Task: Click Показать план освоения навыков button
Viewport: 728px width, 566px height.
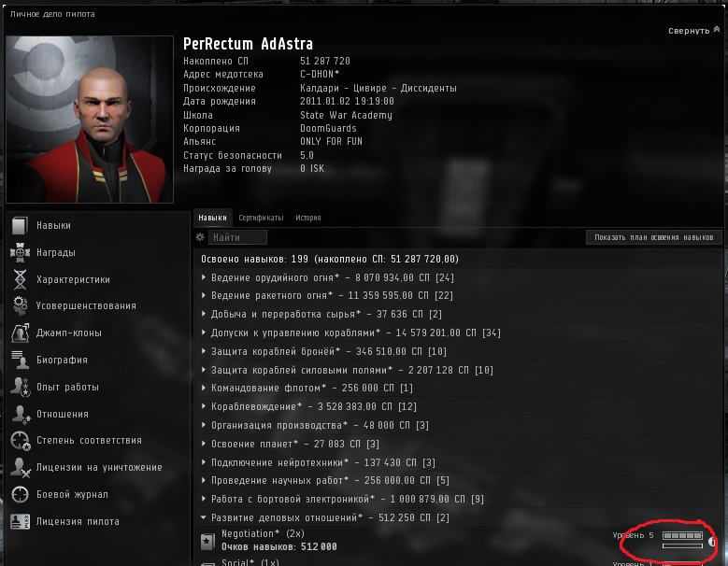Action: [x=654, y=237]
